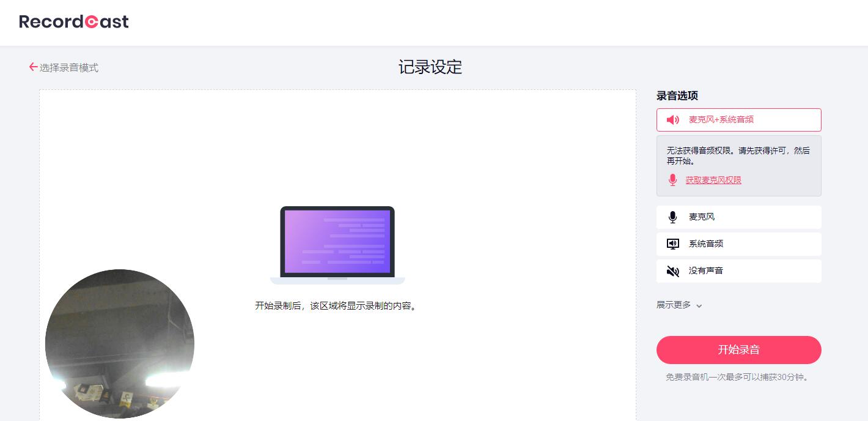Click the purple laptop illustration
The height and width of the screenshot is (421, 868).
337,245
